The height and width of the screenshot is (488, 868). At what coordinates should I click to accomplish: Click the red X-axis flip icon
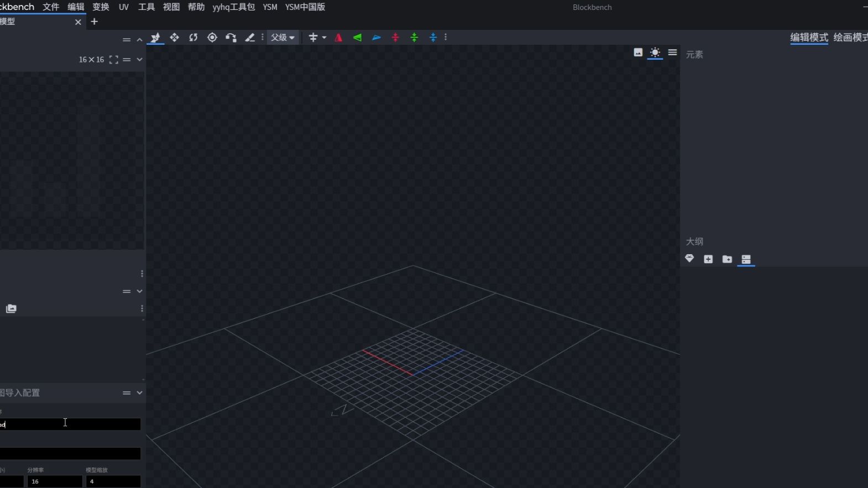tap(338, 38)
